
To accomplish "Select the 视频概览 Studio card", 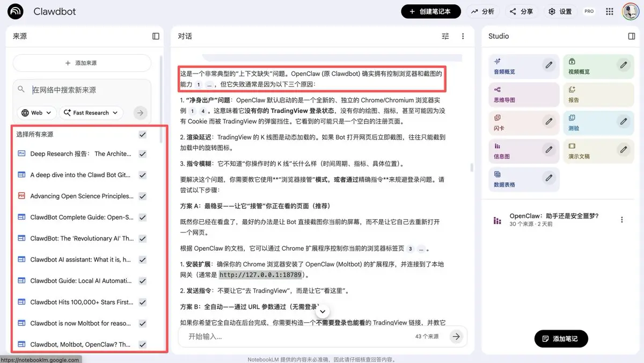I will point(598,66).
